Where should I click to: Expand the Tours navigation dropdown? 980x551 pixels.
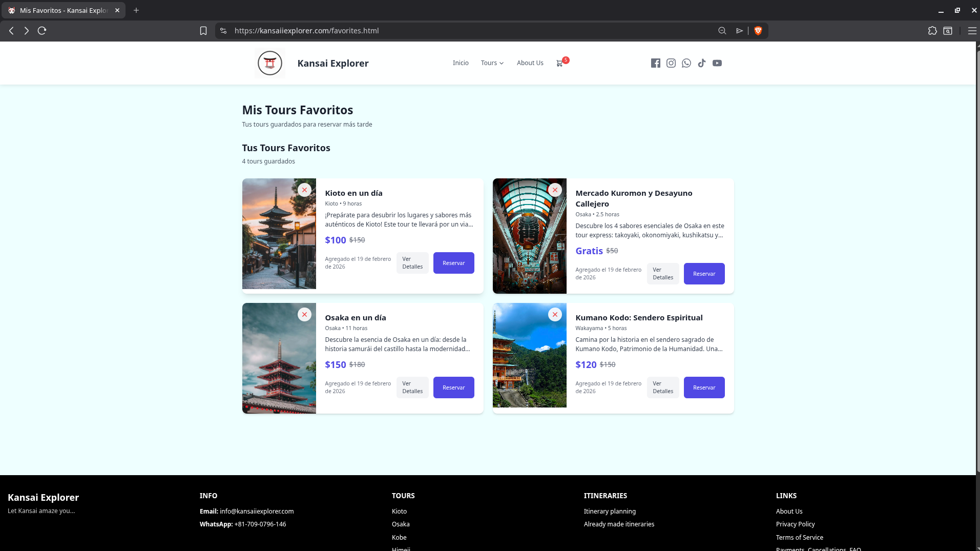pyautogui.click(x=491, y=63)
